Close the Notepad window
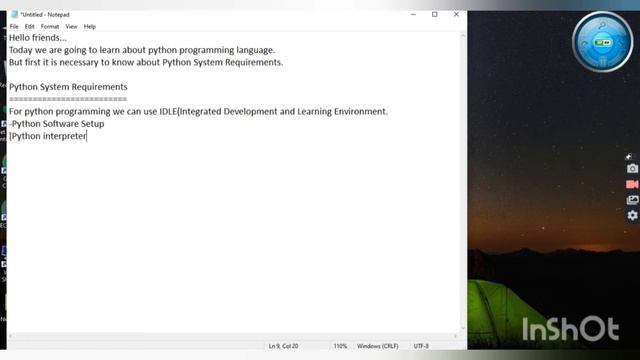 (456, 14)
